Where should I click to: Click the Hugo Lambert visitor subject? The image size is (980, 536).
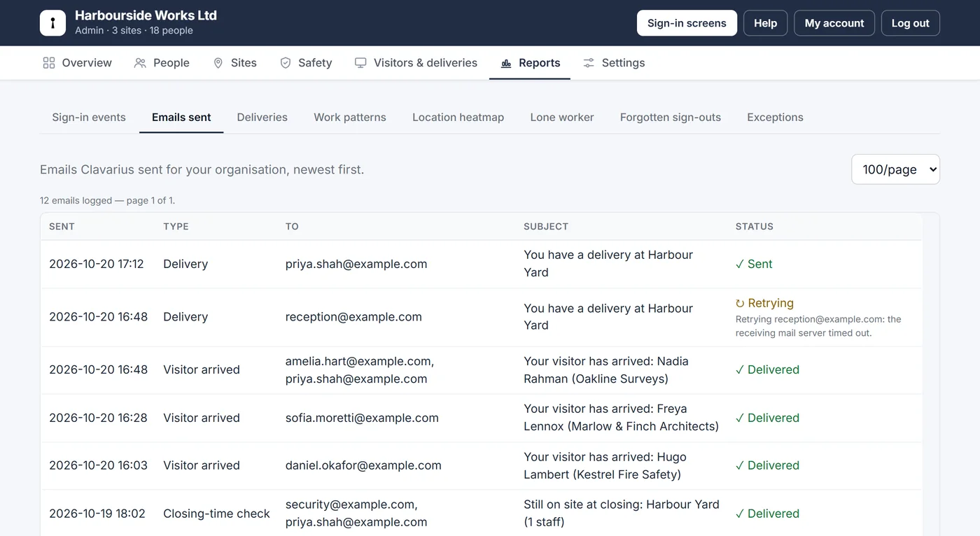[605, 465]
